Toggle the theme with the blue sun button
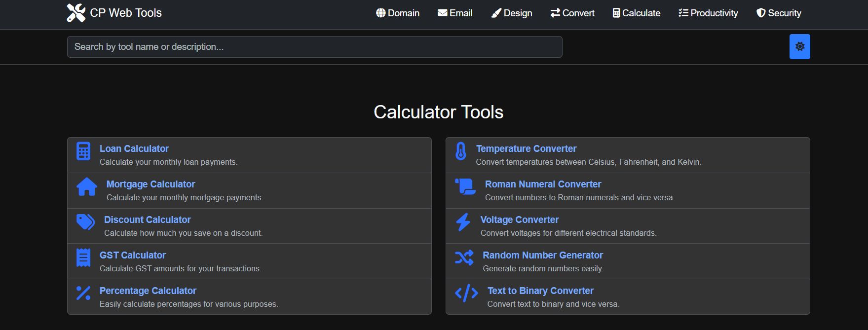This screenshot has height=330, width=868. pyautogui.click(x=799, y=46)
